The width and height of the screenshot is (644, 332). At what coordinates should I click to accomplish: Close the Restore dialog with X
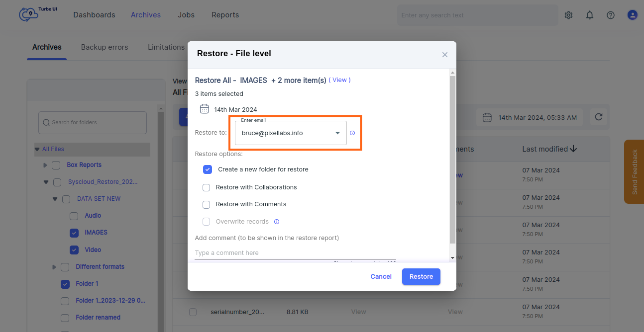click(x=445, y=55)
